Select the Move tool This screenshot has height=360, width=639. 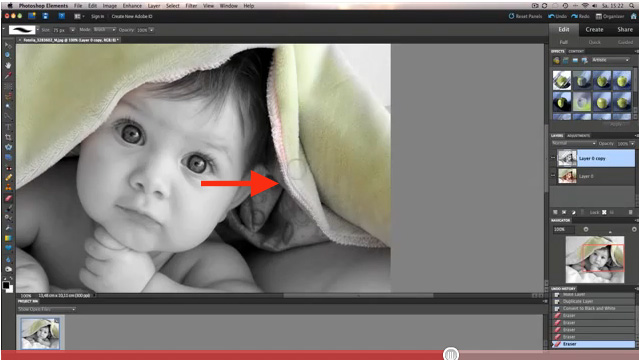tap(8, 45)
